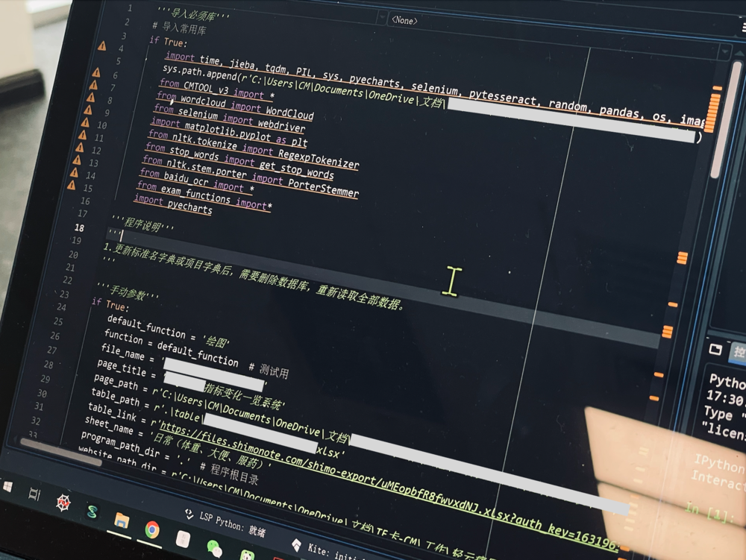The image size is (746, 560).
Task: Click 'default_function = '绘图'' line
Action: pos(169,330)
